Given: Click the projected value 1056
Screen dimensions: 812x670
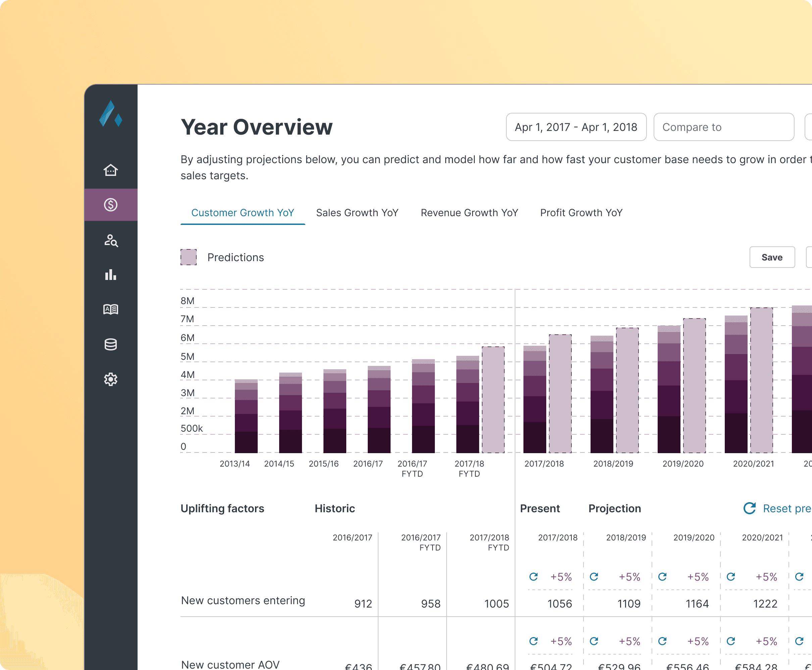Looking at the screenshot, I should click(560, 604).
